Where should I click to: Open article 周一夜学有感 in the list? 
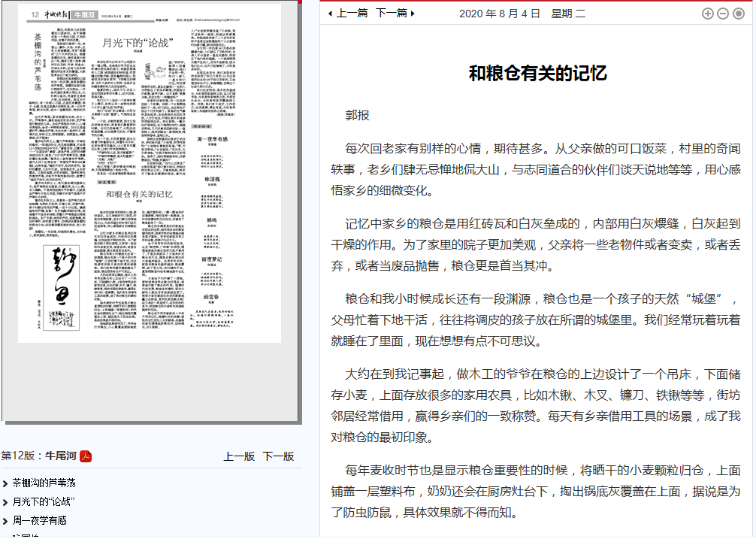(x=40, y=521)
